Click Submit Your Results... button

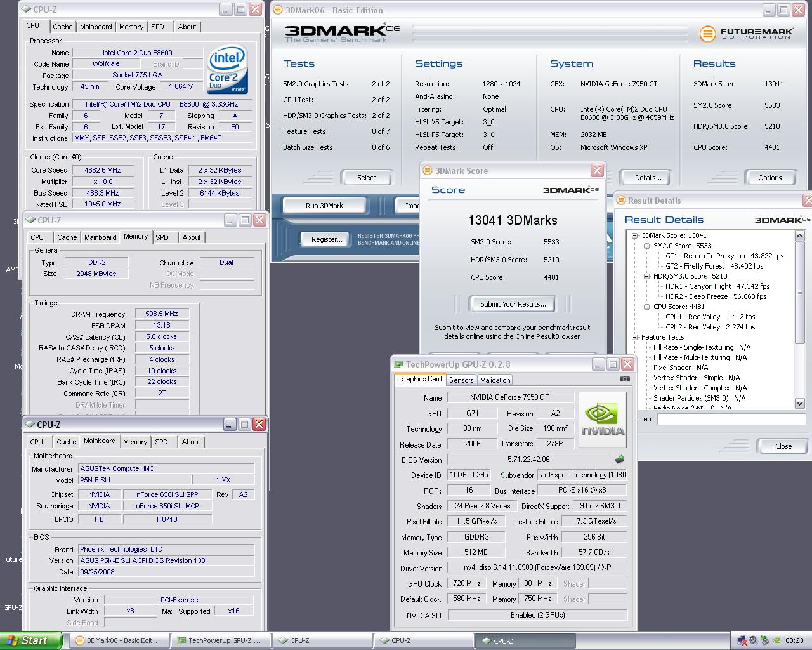(513, 304)
